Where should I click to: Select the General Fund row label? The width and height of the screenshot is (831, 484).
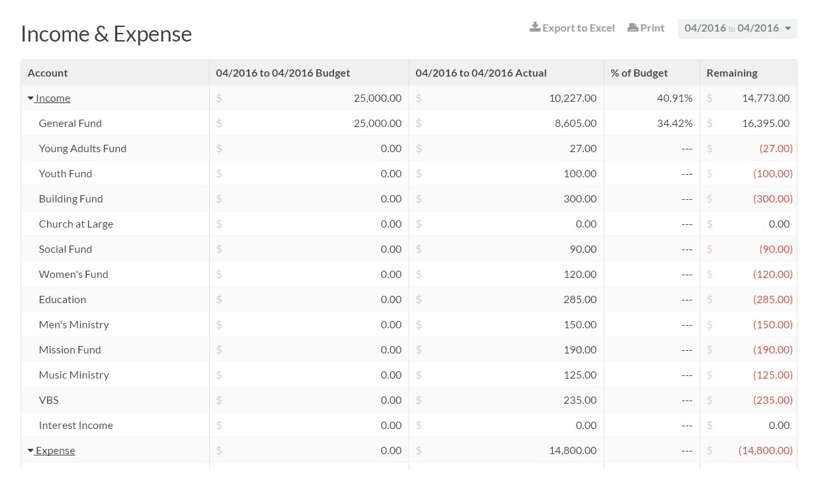[70, 124]
